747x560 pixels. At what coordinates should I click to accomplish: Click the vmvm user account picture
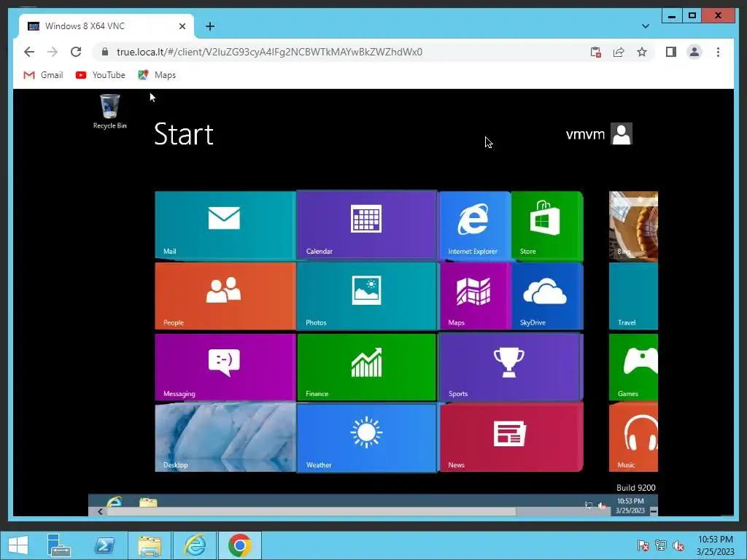point(622,134)
